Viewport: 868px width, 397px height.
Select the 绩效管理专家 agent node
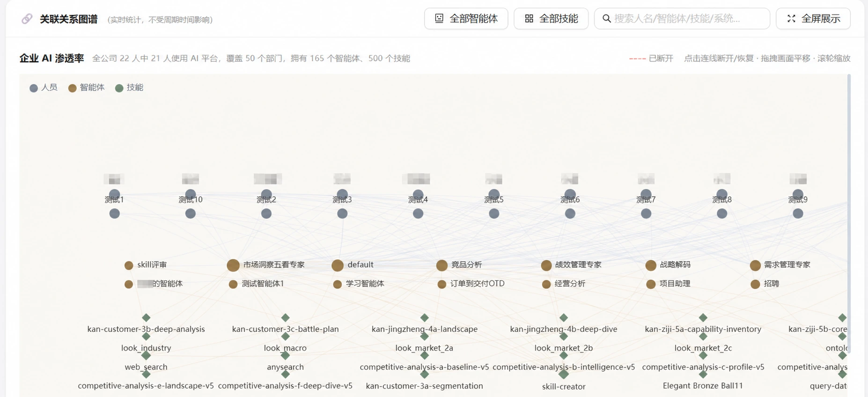point(546,265)
